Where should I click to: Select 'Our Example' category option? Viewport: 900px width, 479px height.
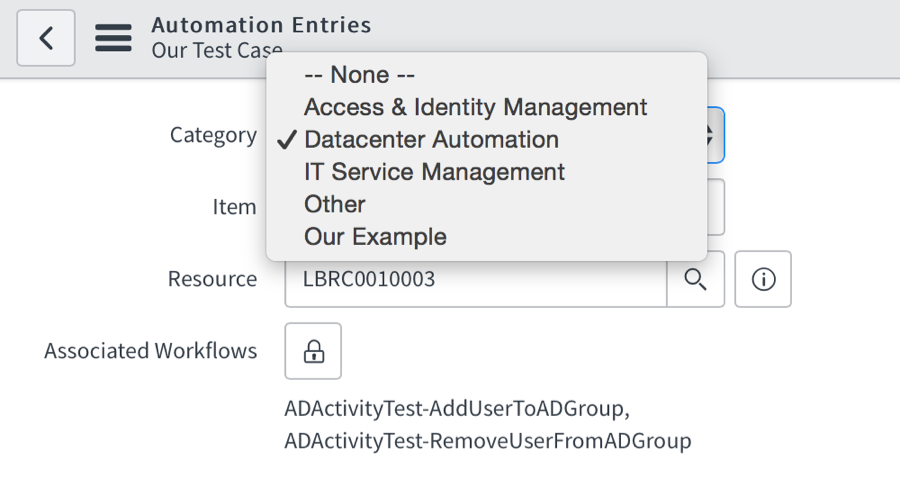pos(375,237)
